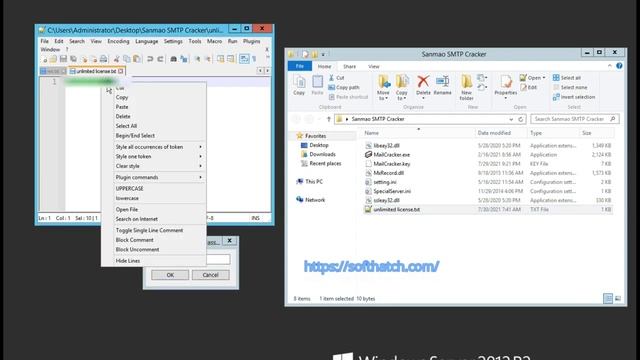Open the address bar history dropdown in Explorer
Image resolution: width=640 pixels, height=360 pixels.
pos(511,119)
